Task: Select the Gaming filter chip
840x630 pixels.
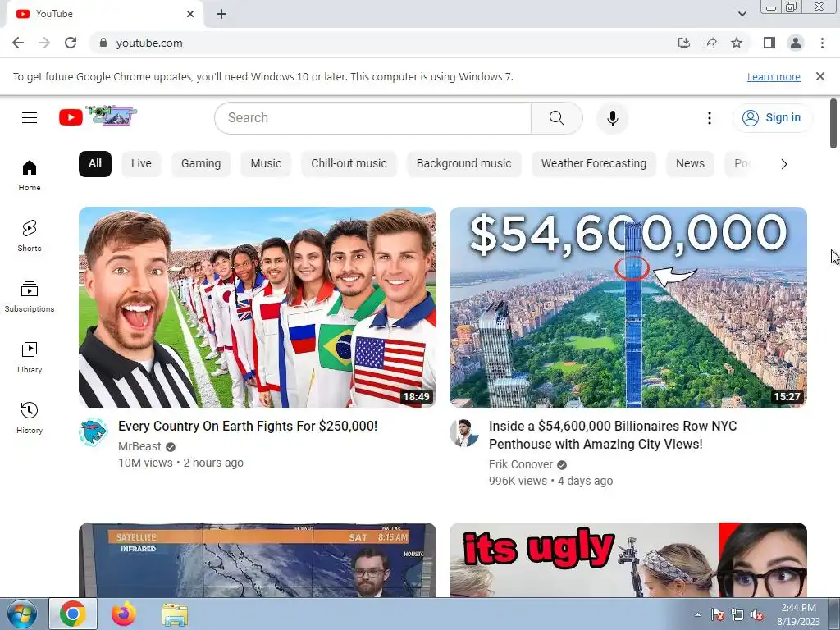Action: [201, 164]
